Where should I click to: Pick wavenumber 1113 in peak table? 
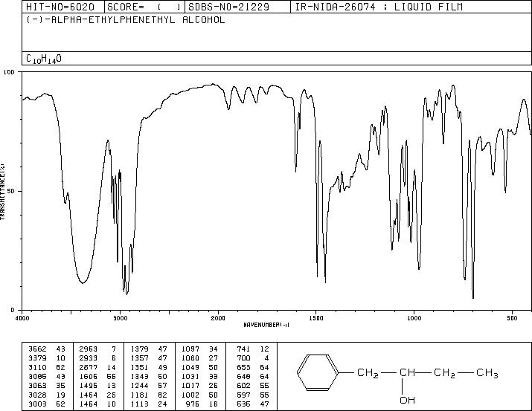pyautogui.click(x=139, y=404)
